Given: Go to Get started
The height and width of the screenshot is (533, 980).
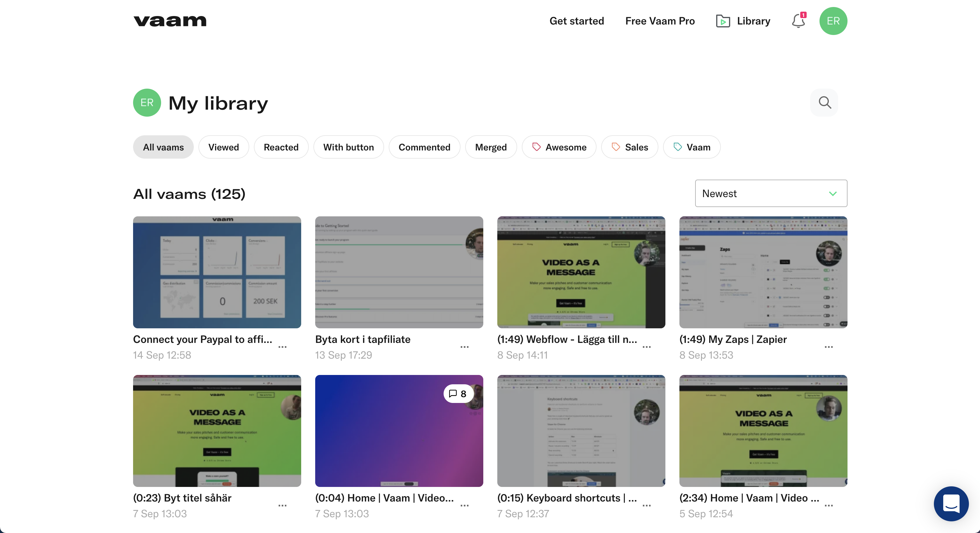Looking at the screenshot, I should [x=577, y=21].
